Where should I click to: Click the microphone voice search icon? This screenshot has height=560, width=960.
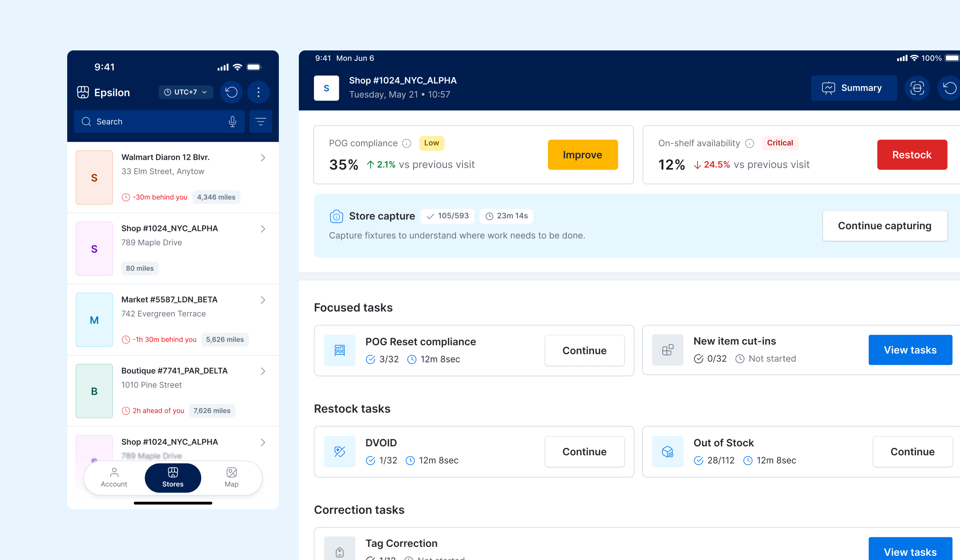click(x=232, y=122)
